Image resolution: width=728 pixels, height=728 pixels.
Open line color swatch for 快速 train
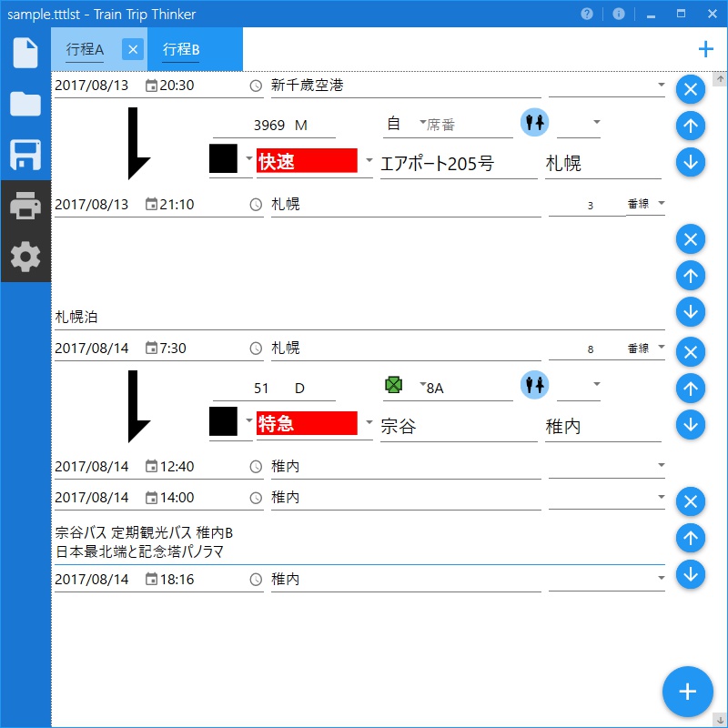point(223,158)
